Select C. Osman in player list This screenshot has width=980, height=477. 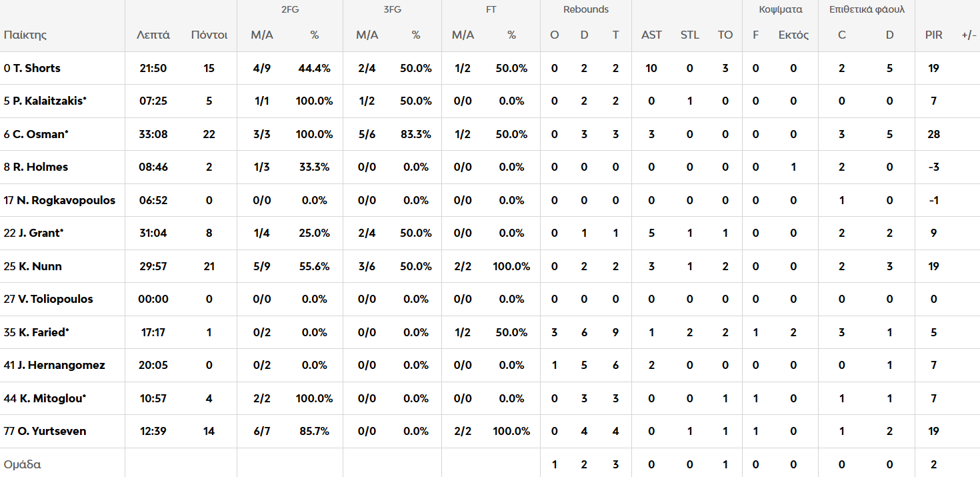click(40, 134)
